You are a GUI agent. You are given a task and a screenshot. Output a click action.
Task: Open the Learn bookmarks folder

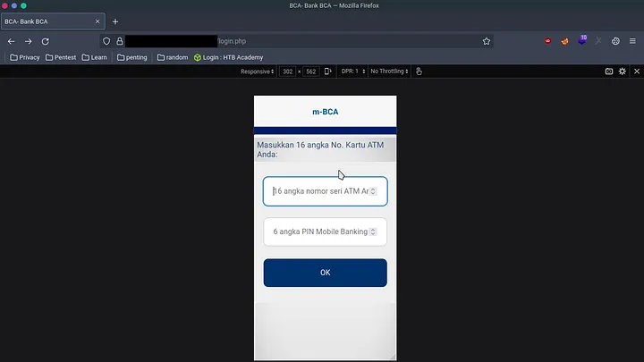(x=95, y=57)
